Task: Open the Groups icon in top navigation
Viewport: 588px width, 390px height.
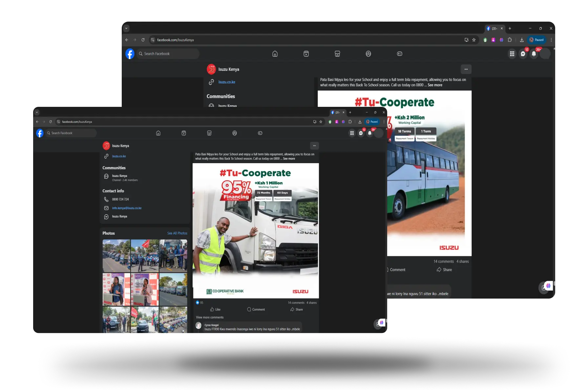Action: (235, 133)
